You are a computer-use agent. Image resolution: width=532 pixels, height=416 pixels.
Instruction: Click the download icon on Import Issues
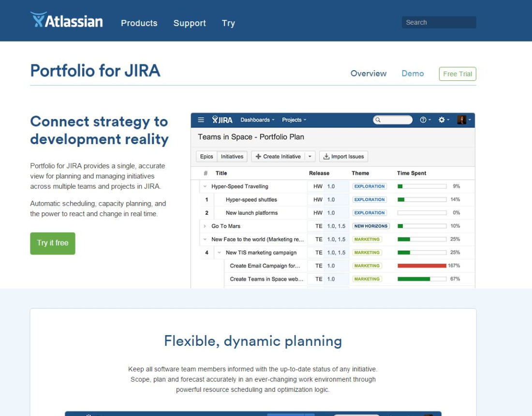tap(326, 156)
